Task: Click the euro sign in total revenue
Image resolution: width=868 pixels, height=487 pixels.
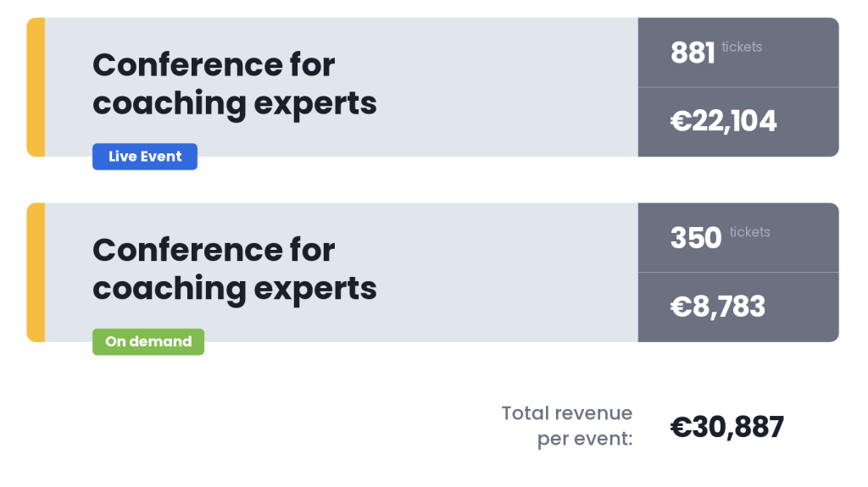Action: (681, 427)
